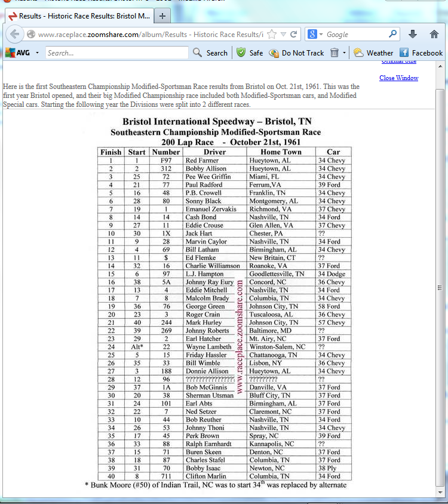Click the Alt* start cell
Screen dimensions: 448x504
point(137,347)
